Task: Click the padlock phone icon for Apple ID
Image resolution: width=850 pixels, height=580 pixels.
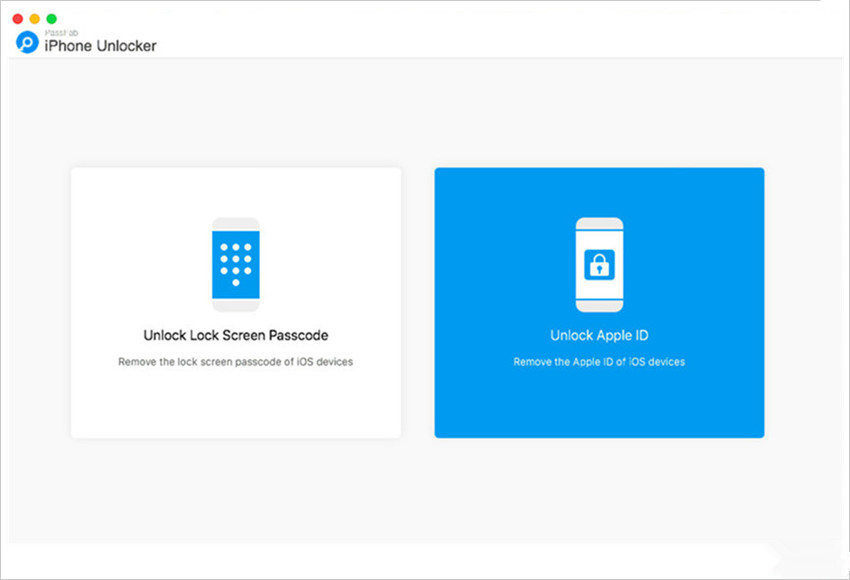Action: click(599, 265)
